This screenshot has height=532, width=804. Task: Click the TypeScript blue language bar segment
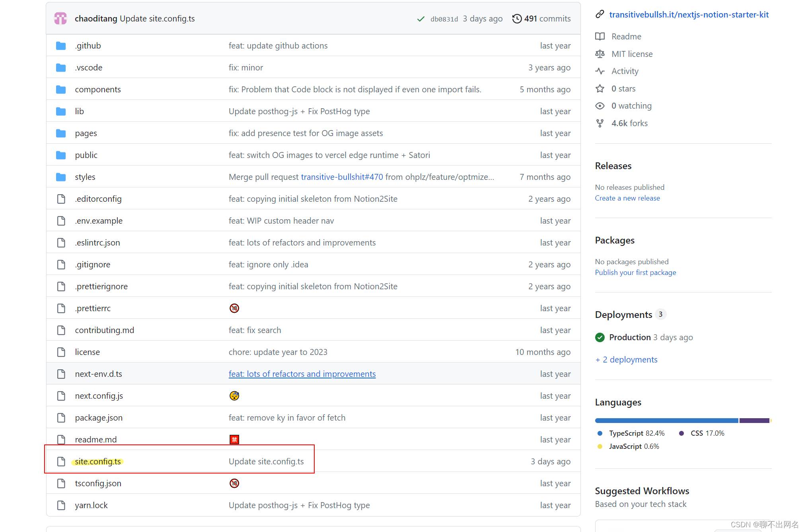click(x=666, y=421)
